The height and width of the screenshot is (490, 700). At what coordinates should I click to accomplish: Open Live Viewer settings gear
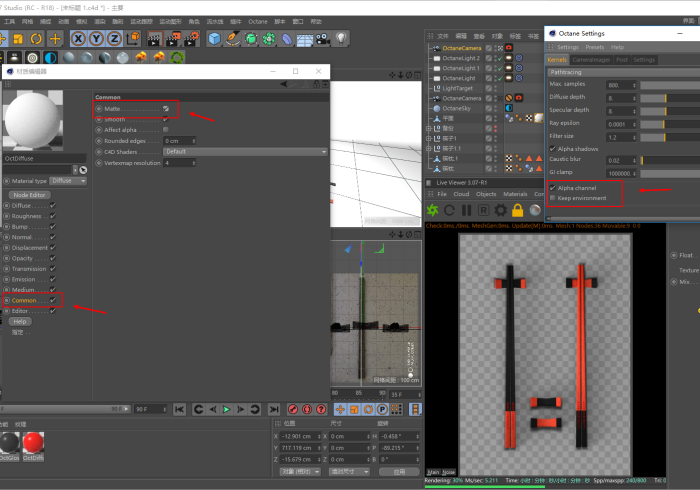point(500,211)
